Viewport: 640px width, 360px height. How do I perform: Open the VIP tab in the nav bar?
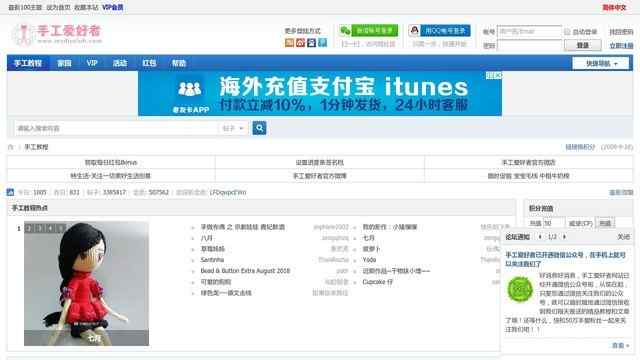point(92,63)
